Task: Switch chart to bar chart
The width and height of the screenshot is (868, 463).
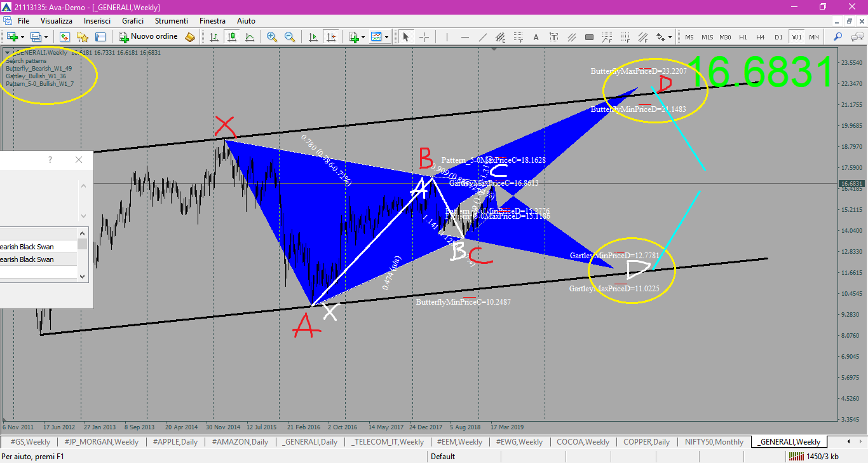Action: pyautogui.click(x=214, y=37)
